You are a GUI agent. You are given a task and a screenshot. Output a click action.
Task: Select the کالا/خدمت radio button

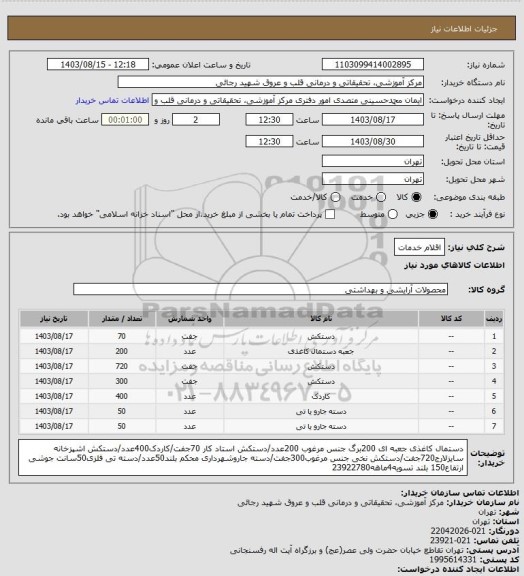coord(335,197)
